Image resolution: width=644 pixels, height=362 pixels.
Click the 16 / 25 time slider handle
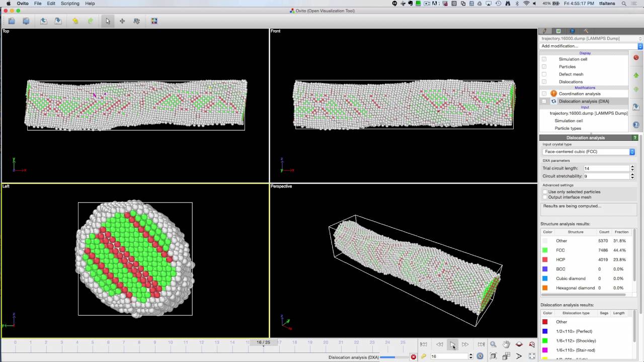(x=263, y=342)
